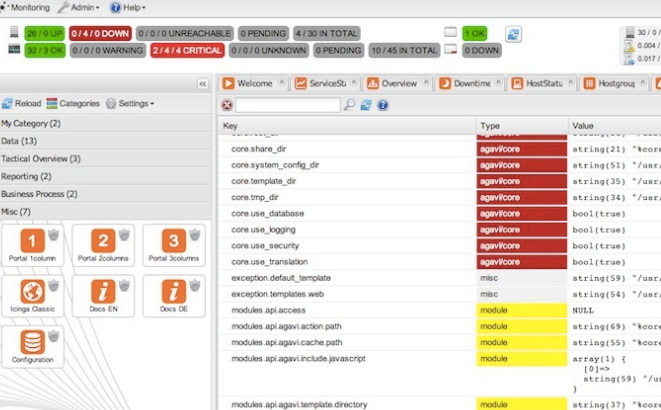661x410 pixels.
Task: Click the 4 / 30 IN TOTAL button
Action: point(327,33)
